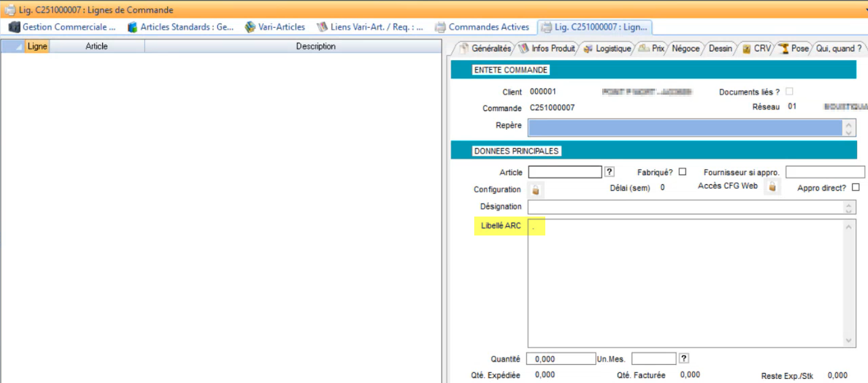Viewport: 868px width, 383px height.
Task: Click into the Quantité input field
Action: [560, 359]
